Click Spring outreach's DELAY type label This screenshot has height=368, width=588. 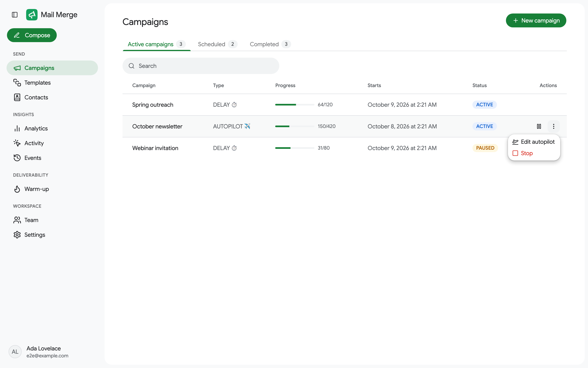225,105
